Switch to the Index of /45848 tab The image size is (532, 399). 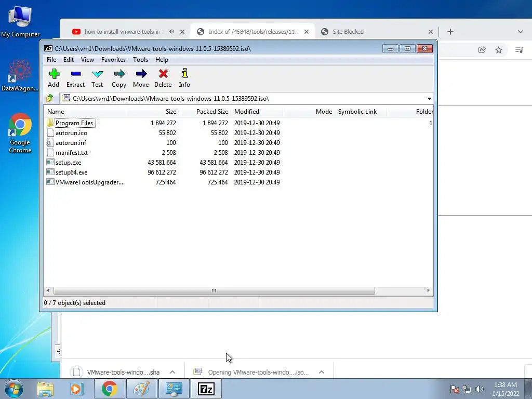tap(253, 32)
